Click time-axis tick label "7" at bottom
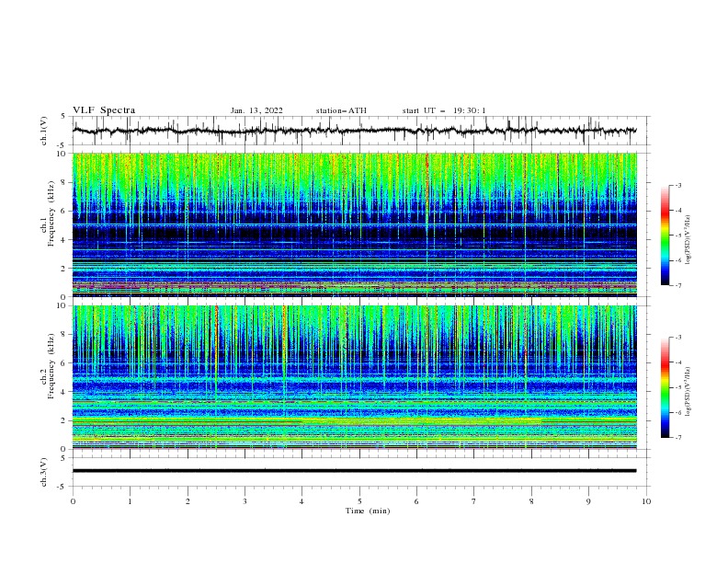 tap(474, 501)
